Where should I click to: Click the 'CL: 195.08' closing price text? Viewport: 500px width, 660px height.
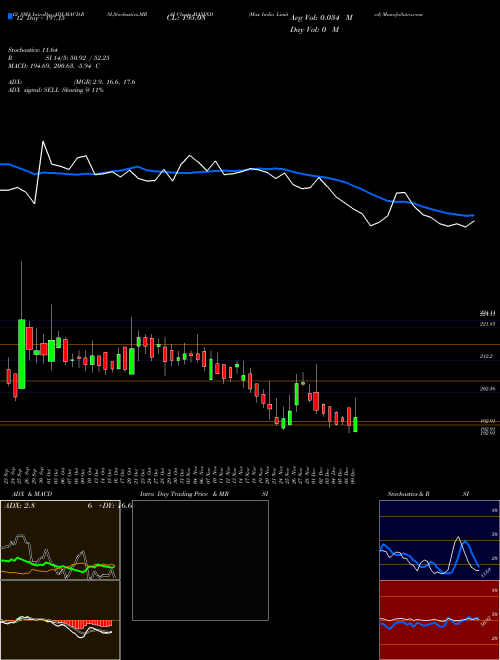pyautogui.click(x=185, y=18)
